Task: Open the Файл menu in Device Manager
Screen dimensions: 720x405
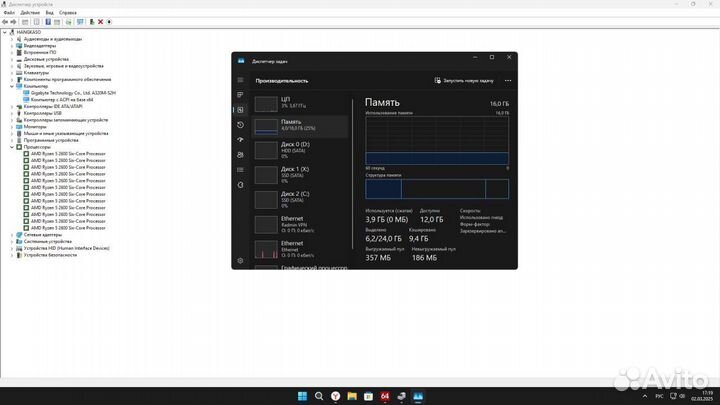Action: pos(9,13)
